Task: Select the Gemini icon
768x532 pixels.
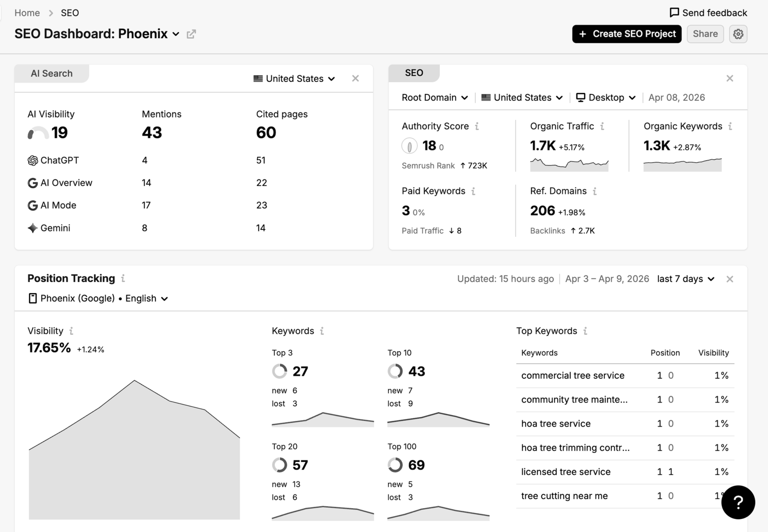Action: (x=32, y=228)
